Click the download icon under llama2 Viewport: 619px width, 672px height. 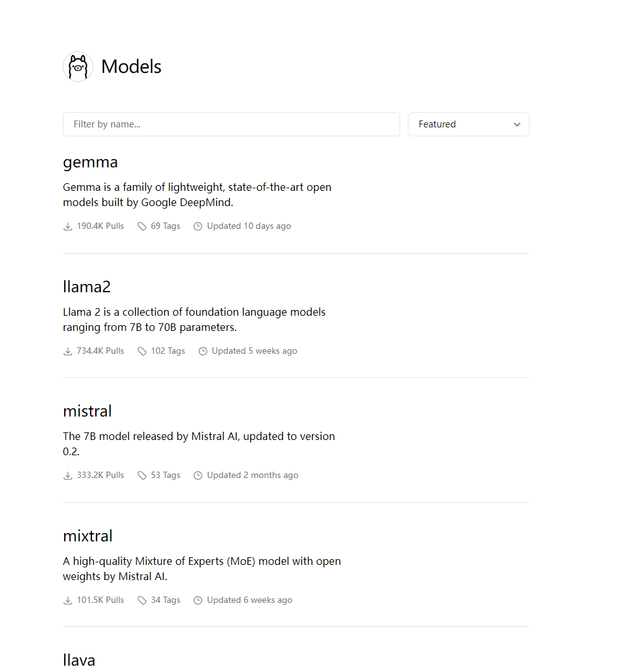point(68,351)
